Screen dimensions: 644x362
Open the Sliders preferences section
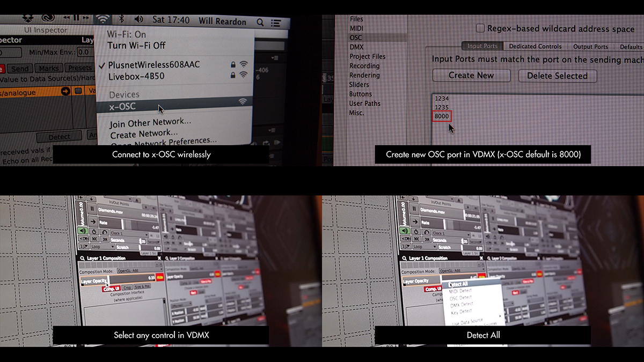coord(359,84)
